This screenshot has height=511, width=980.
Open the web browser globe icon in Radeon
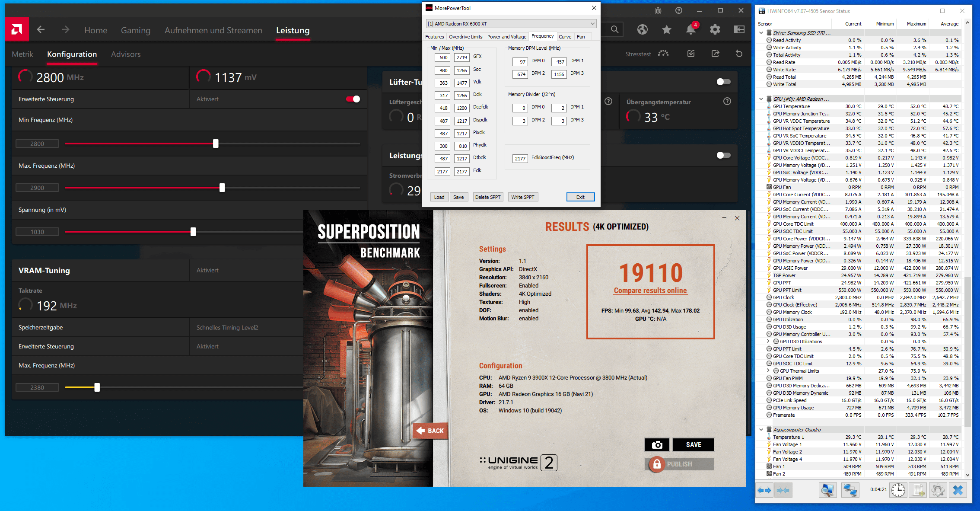[643, 29]
